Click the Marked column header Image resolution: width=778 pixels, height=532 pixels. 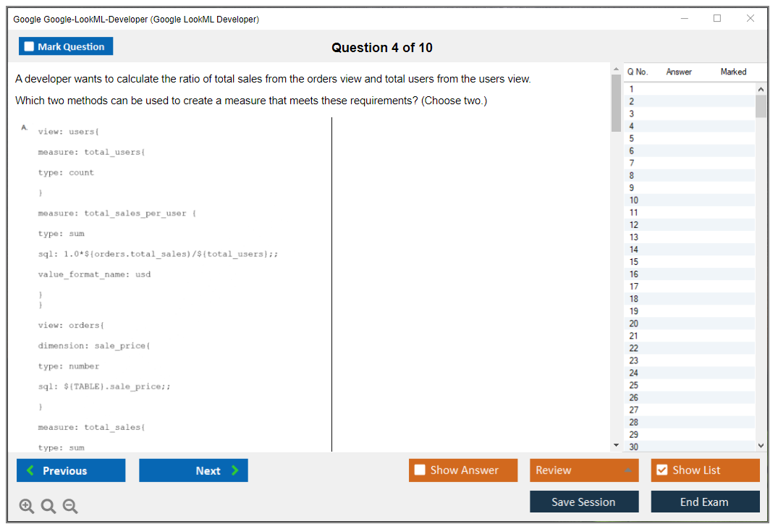[733, 72]
